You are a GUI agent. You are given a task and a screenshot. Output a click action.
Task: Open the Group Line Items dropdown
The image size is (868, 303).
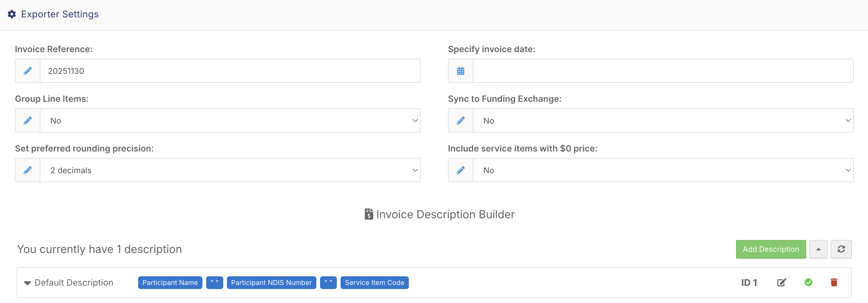(x=230, y=120)
